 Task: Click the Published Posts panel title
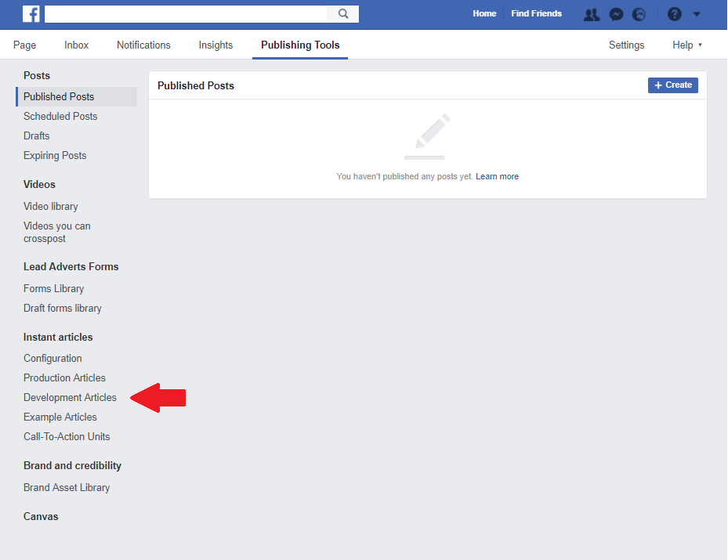(195, 86)
